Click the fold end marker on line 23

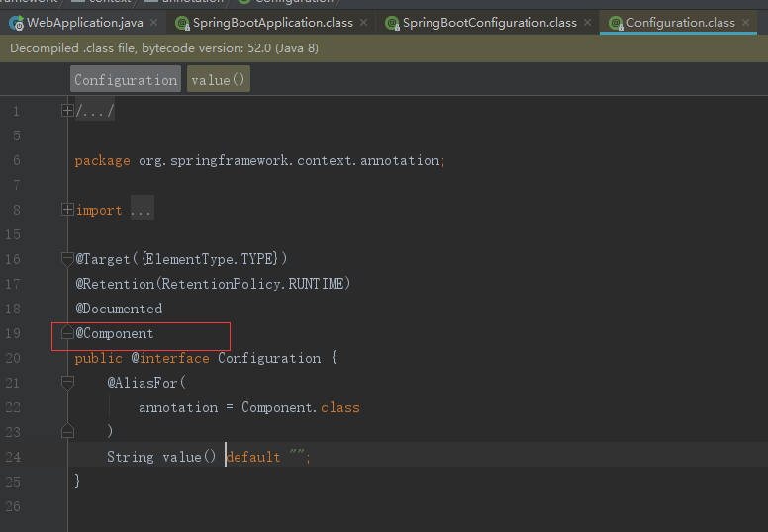(x=67, y=431)
